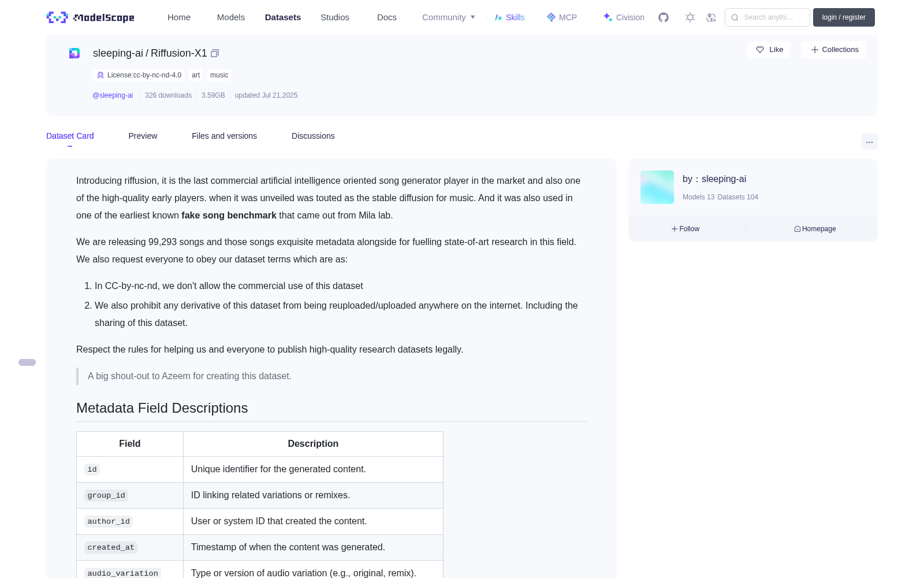The image size is (924, 578).
Task: Click the sleeping-ai gradient avatar thumbnail
Action: click(x=657, y=187)
